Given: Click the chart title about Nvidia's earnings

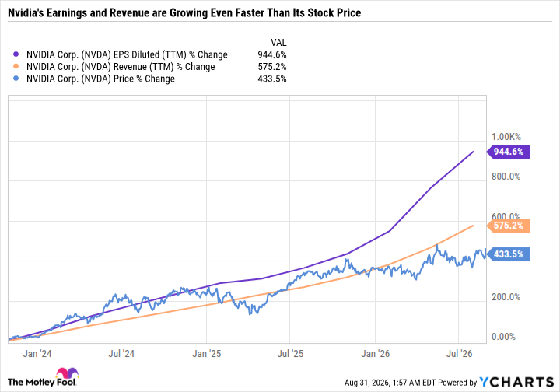Looking at the screenshot, I should [x=184, y=13].
